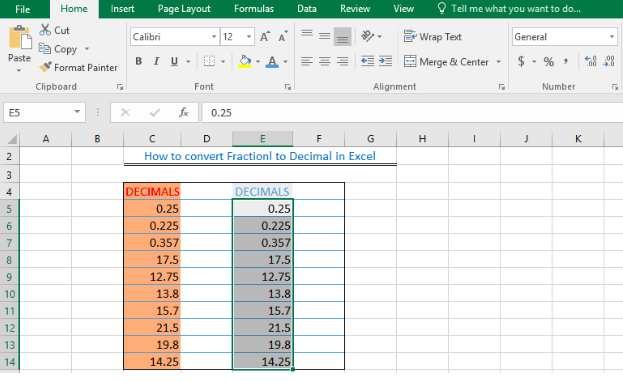Image resolution: width=623 pixels, height=382 pixels.
Task: Apply percent style
Action: click(x=549, y=61)
